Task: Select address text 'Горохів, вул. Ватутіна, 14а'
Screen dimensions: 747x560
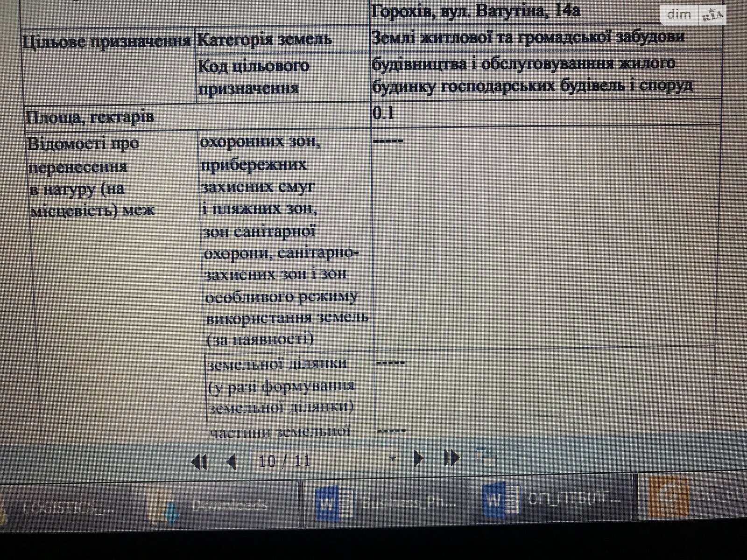Action: [475, 11]
